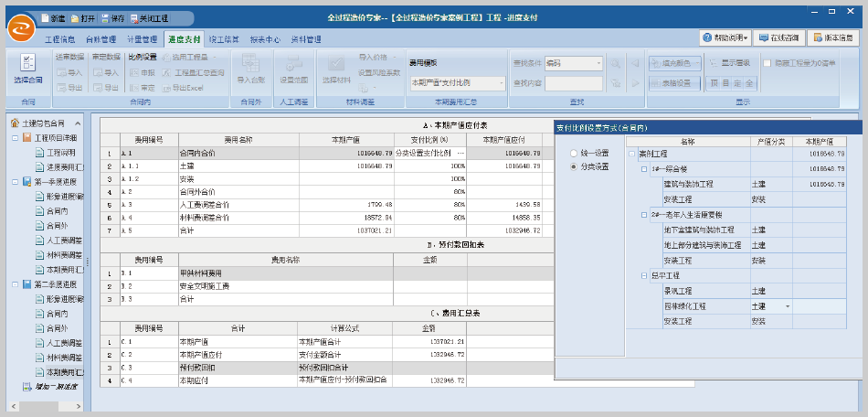
Task: Select the 分类设置 radio button
Action: coord(574,167)
